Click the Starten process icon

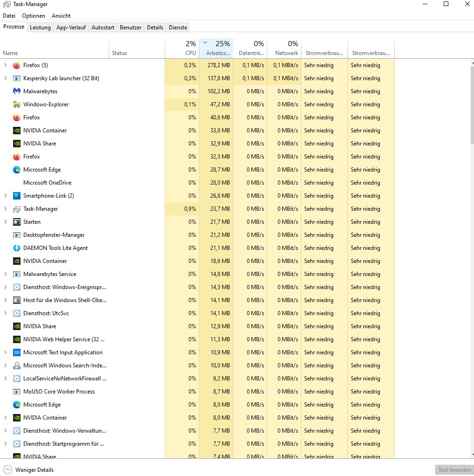(17, 222)
